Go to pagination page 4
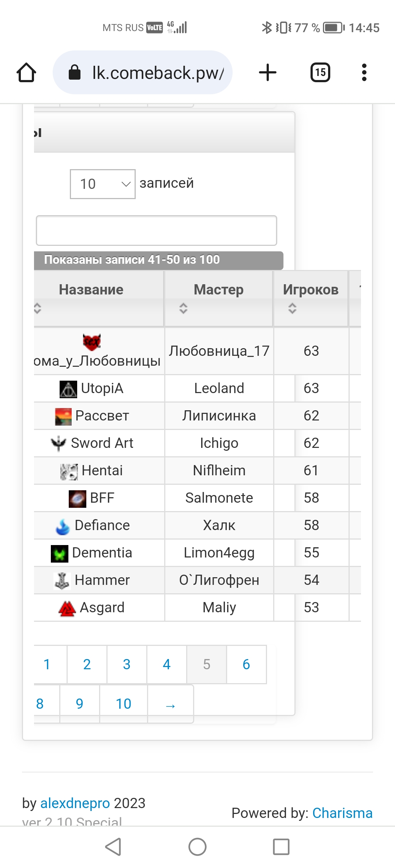 point(167,664)
